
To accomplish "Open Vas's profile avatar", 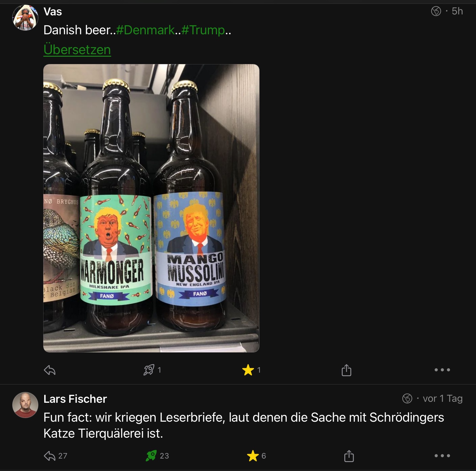I will (25, 18).
